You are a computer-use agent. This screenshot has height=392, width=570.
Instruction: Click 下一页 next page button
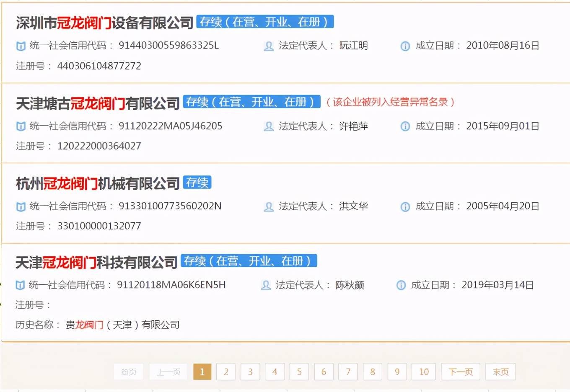pyautogui.click(x=460, y=372)
